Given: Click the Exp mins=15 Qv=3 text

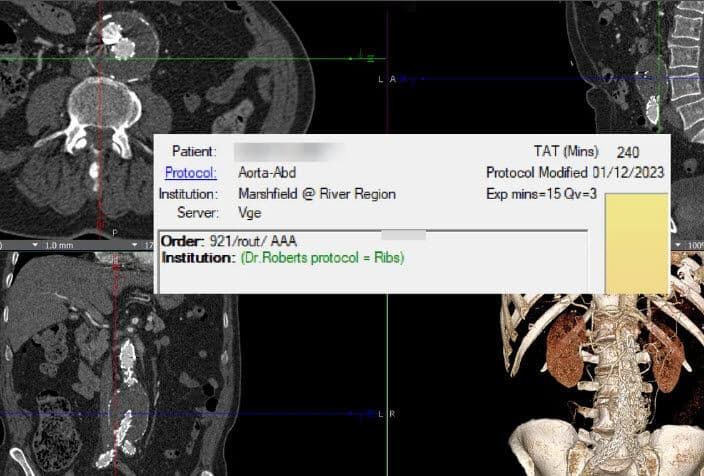Looking at the screenshot, I should click(x=541, y=194).
